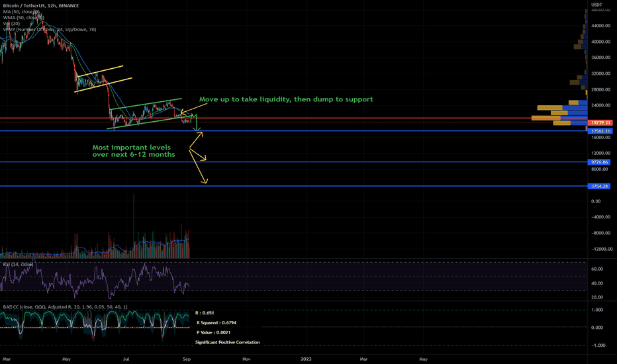Click the 12000.00 price axis label
The width and height of the screenshot is (617, 364).
600,153
